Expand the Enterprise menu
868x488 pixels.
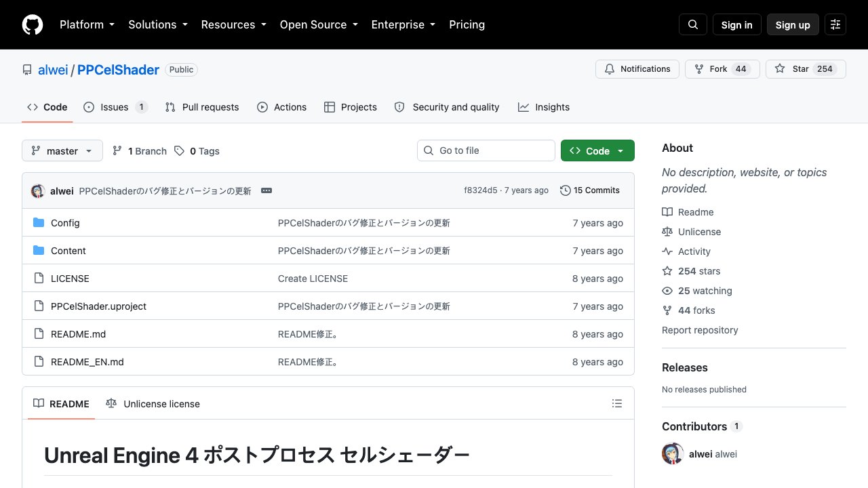403,24
